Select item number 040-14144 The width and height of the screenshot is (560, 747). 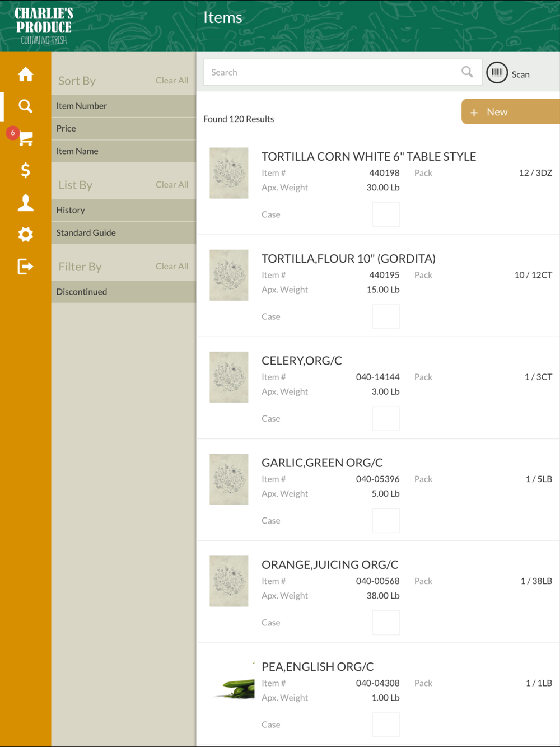click(x=378, y=377)
